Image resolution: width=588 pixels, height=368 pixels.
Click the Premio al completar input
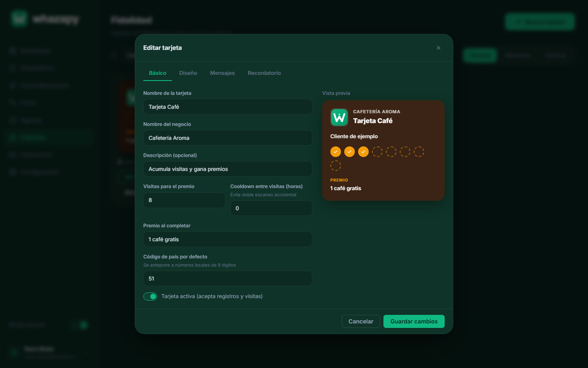pos(228,239)
